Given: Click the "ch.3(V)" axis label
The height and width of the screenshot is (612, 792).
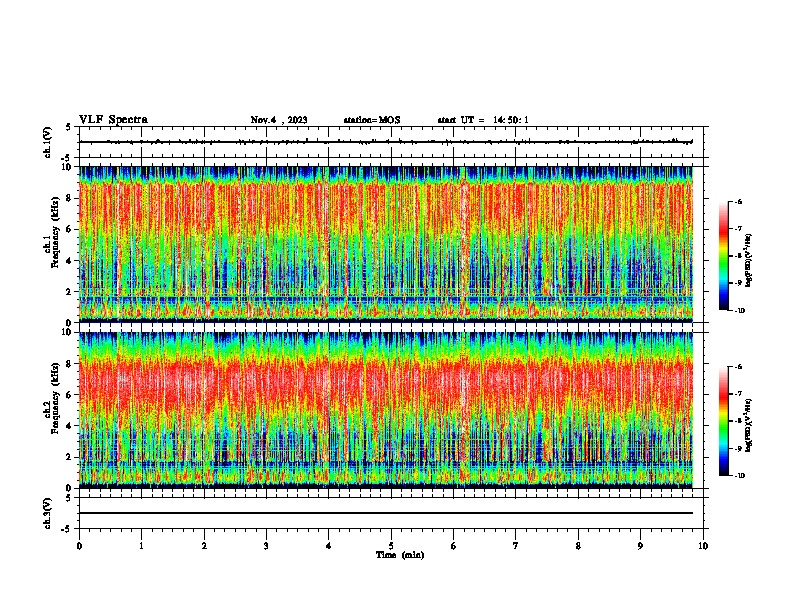Looking at the screenshot, I should click(47, 513).
